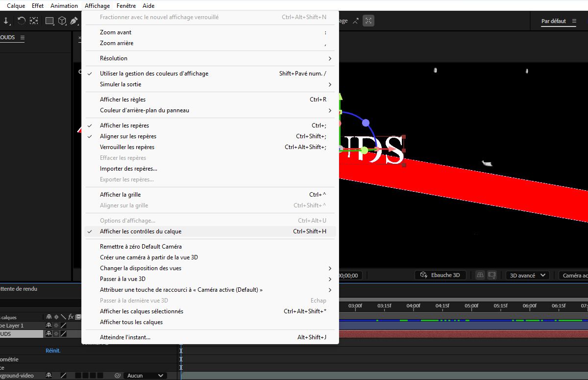Image resolution: width=588 pixels, height=380 pixels.
Task: Uncheck Afficher les repères
Action: tap(210, 126)
